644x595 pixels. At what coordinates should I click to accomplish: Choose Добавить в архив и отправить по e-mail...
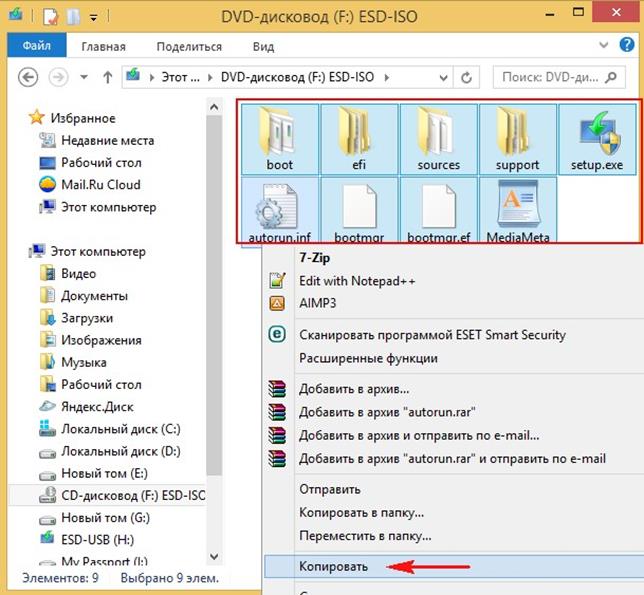453,435
